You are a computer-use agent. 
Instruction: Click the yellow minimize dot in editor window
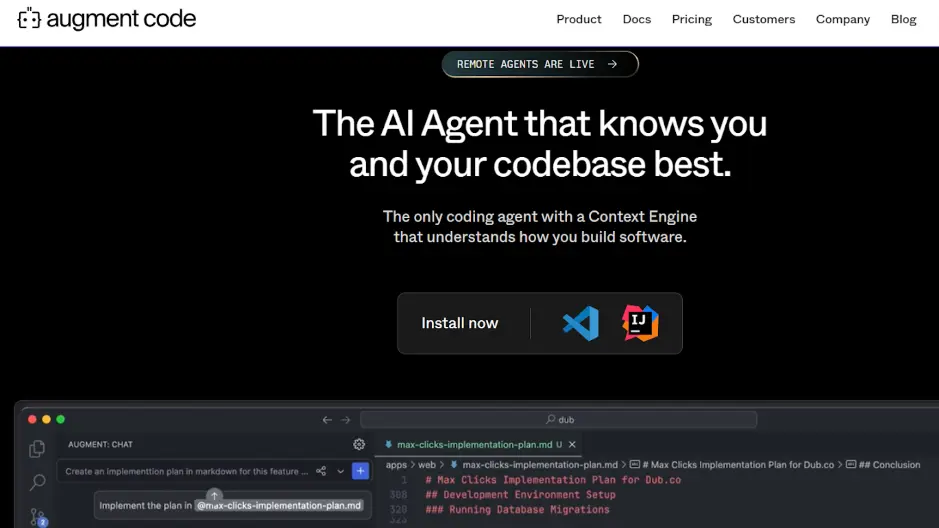pyautogui.click(x=46, y=420)
